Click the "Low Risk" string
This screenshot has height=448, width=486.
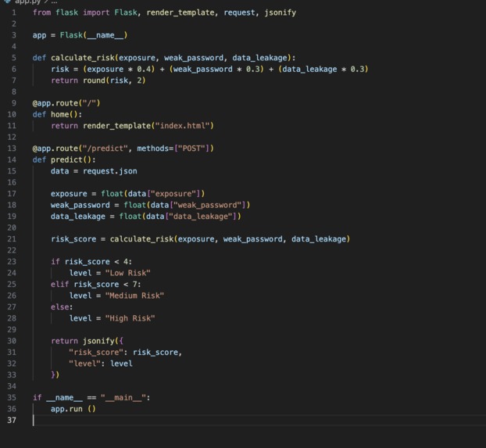[128, 273]
